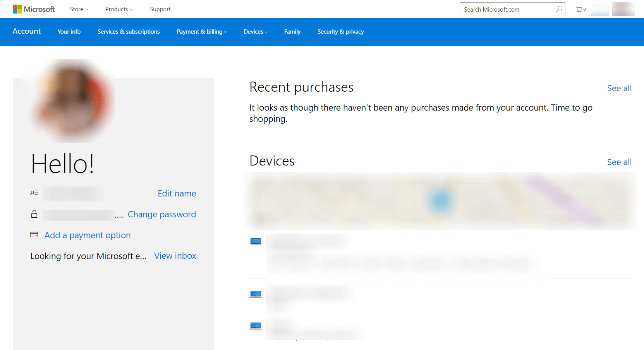This screenshot has height=350, width=644.
Task: Open the shopping cart icon
Action: coord(580,9)
